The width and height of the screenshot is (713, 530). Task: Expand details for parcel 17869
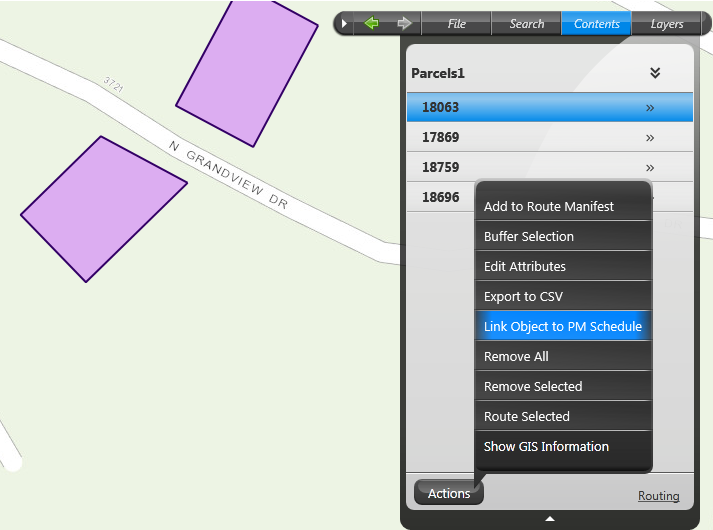pos(650,137)
